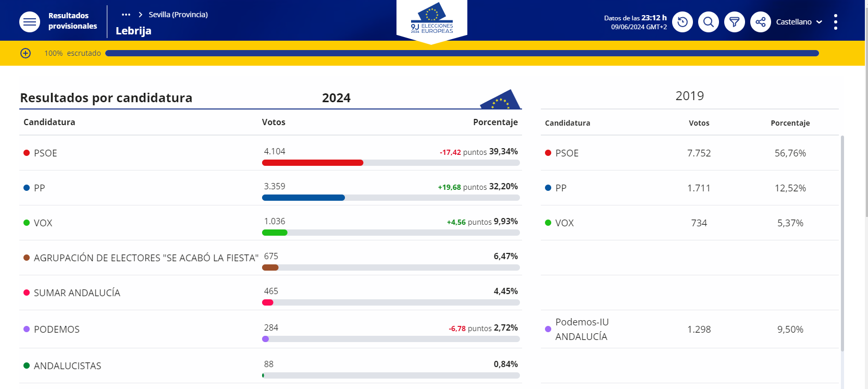868x389 pixels.
Task: Open the search tool
Action: 709,21
